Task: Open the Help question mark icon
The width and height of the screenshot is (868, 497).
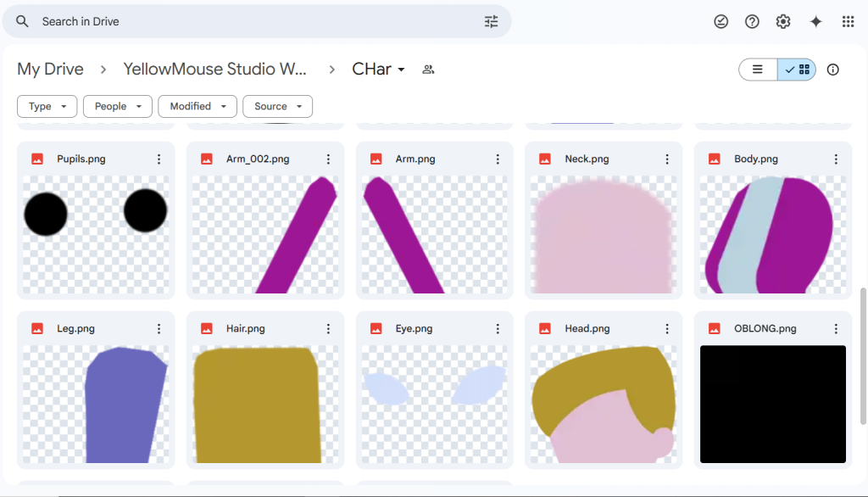Action: tap(752, 21)
